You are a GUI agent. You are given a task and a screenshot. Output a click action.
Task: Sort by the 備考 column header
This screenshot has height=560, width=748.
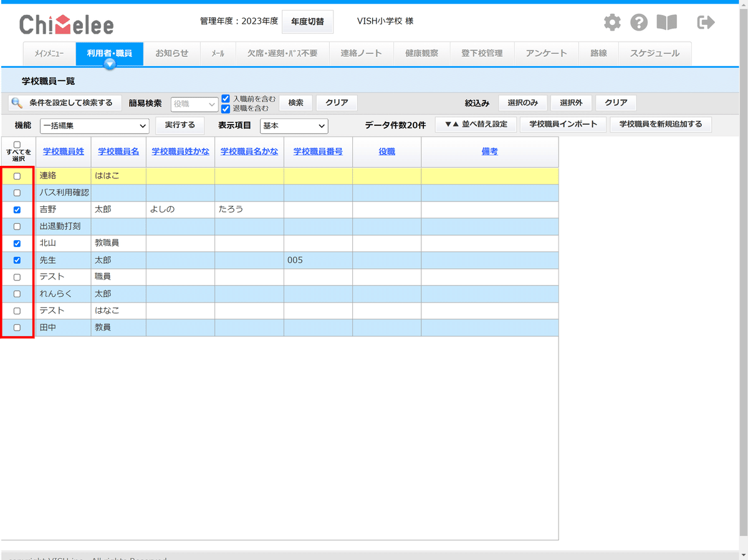490,152
